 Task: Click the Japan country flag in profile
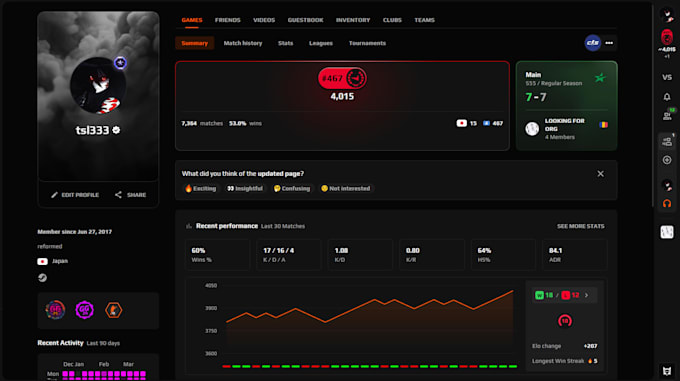[x=42, y=261]
